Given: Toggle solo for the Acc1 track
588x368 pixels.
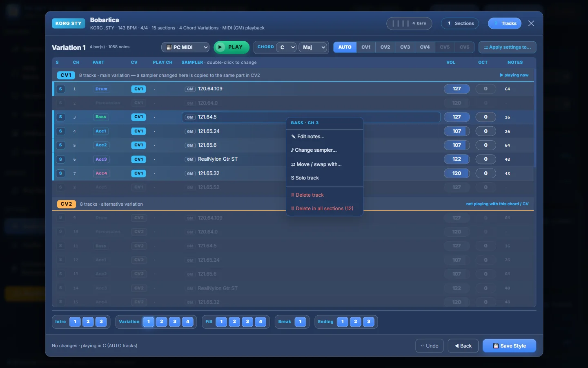Looking at the screenshot, I should pyautogui.click(x=60, y=131).
